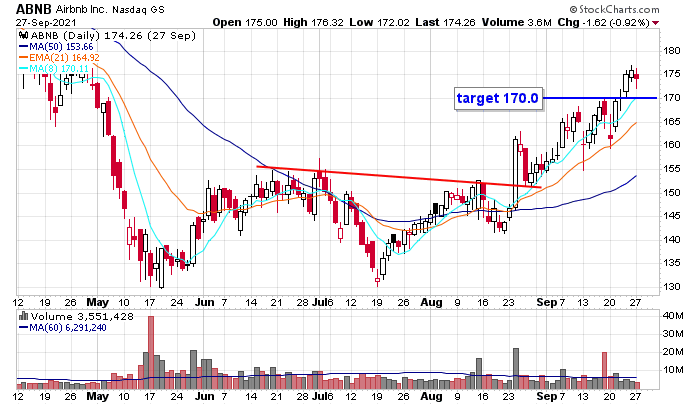Viewport: 700px width, 405px height.
Task: Click the target 170.0 annotation box
Action: pyautogui.click(x=499, y=98)
